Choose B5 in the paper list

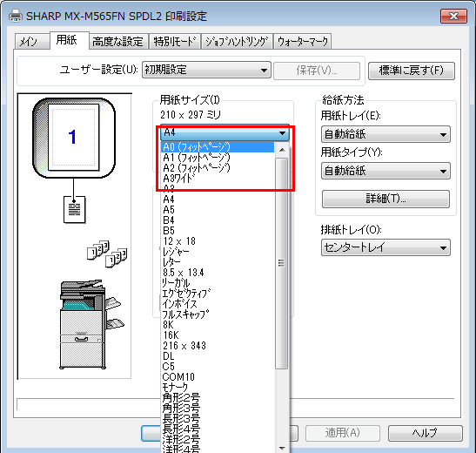point(218,231)
